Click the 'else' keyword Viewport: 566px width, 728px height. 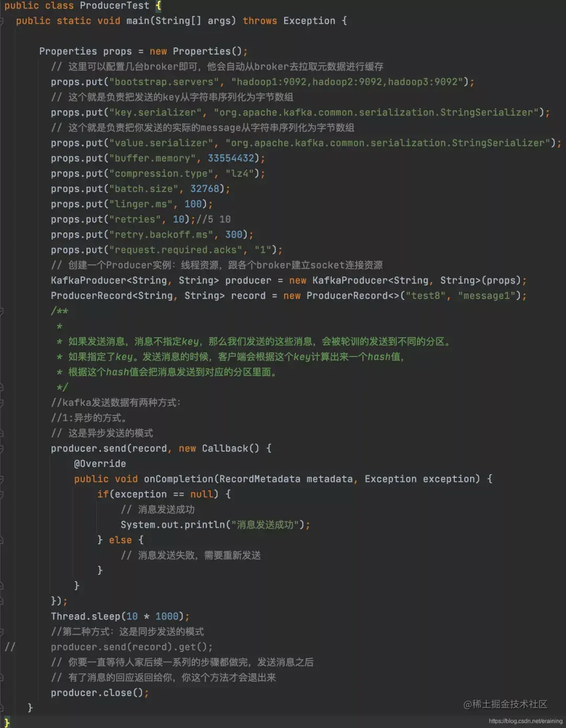point(121,540)
